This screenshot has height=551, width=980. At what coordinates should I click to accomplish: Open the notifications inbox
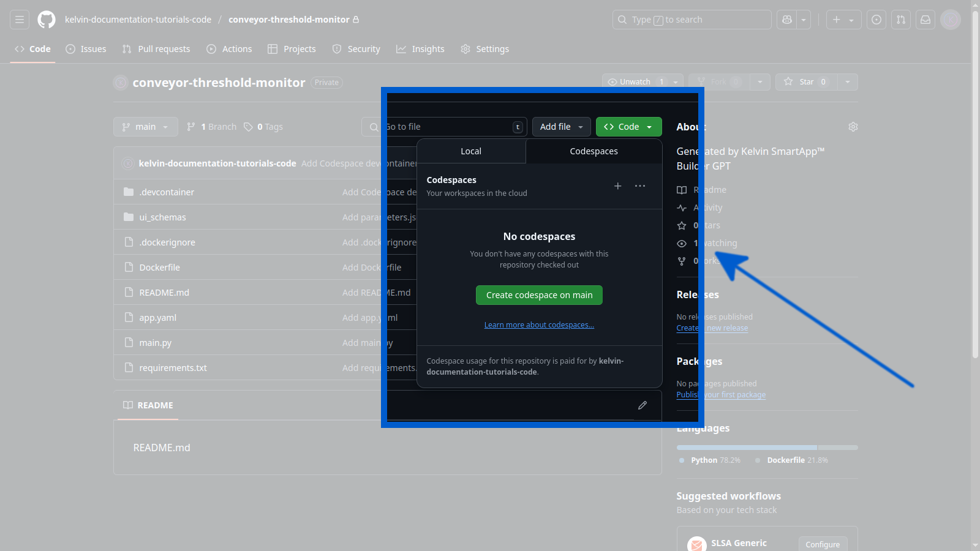pos(925,19)
